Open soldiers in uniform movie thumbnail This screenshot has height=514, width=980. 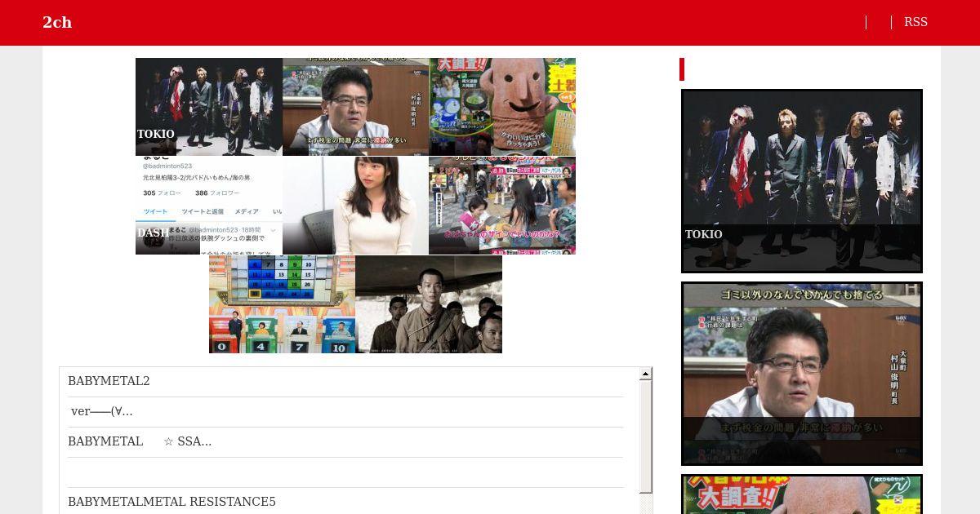coord(429,304)
